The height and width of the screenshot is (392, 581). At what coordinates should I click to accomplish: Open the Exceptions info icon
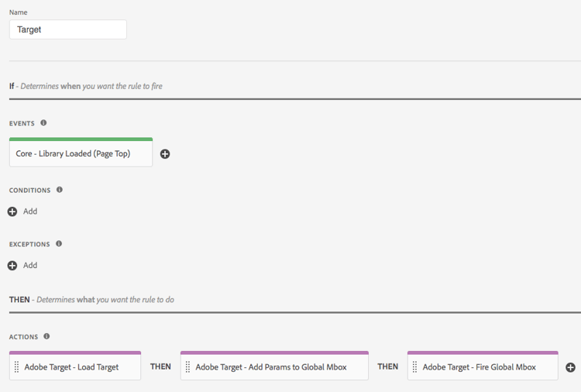(x=59, y=243)
